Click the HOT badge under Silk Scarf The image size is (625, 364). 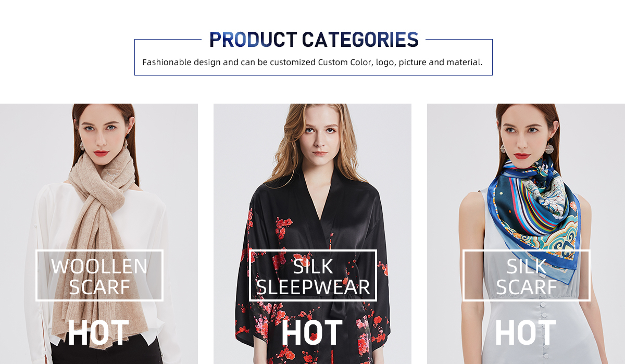point(526,333)
